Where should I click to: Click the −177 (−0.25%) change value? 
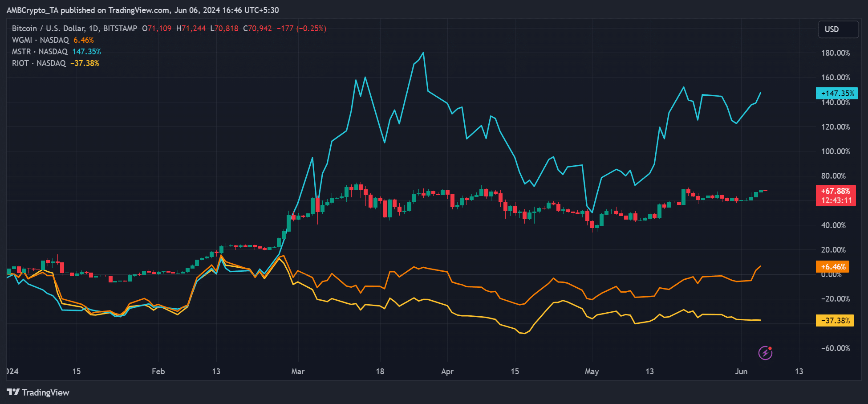(301, 29)
